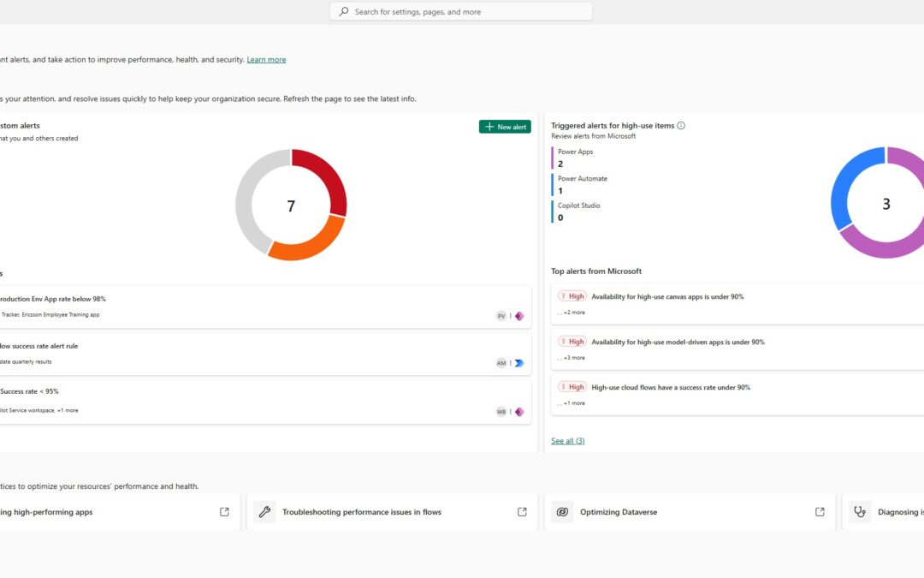Click the PV avatar on the first custom alert
Viewport: 924px width, 578px height.
tap(501, 316)
